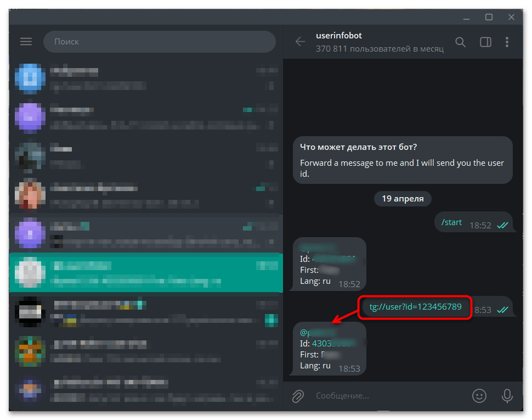This screenshot has height=420, width=532.
Task: Click the '370 811 пользователей в месяц' subtitle
Action: (x=380, y=49)
